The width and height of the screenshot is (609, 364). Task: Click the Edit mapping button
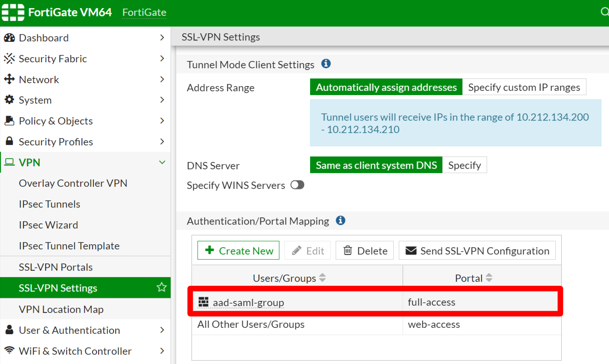pos(307,251)
